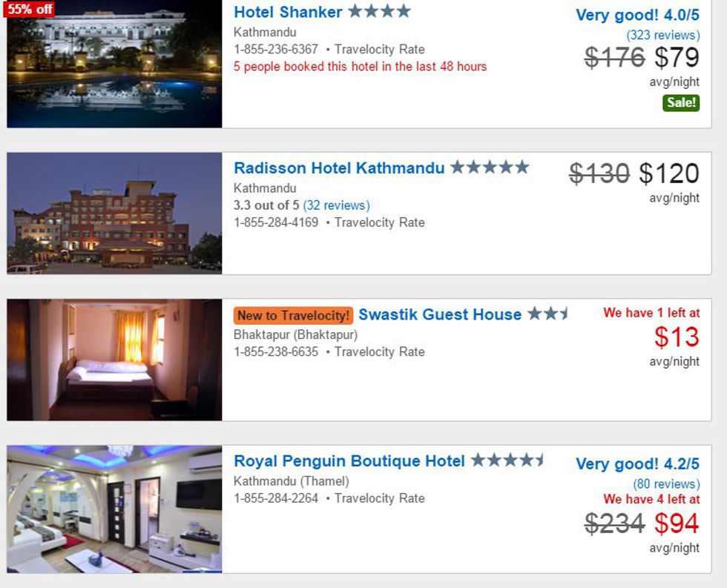Viewport: 727px width, 588px height.
Task: Select the $13 Swastik Guest House price
Action: pyautogui.click(x=677, y=337)
